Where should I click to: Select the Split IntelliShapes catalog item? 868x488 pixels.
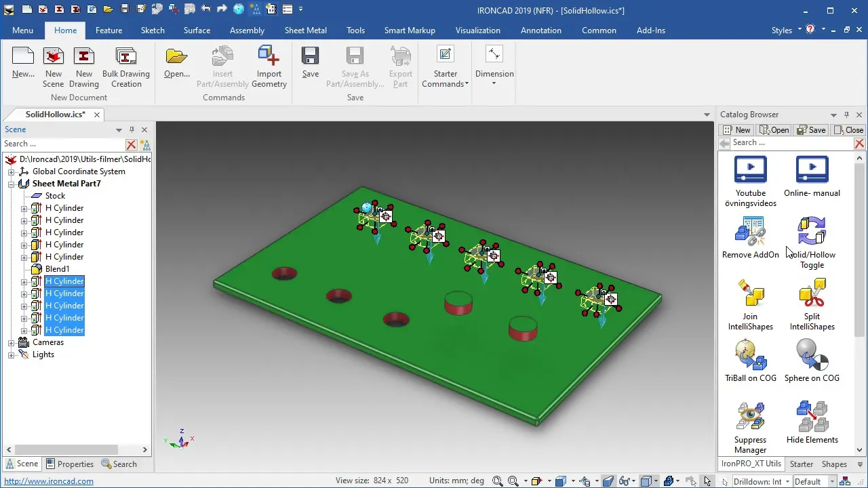tap(812, 304)
